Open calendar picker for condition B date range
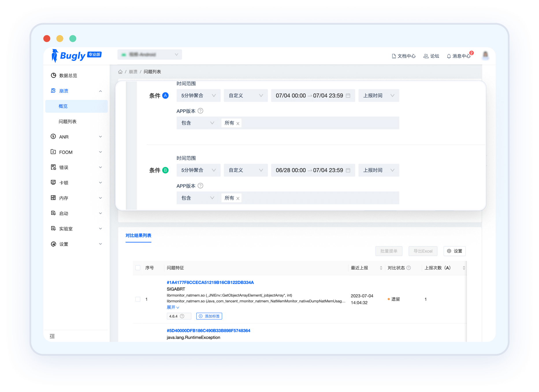 [348, 170]
